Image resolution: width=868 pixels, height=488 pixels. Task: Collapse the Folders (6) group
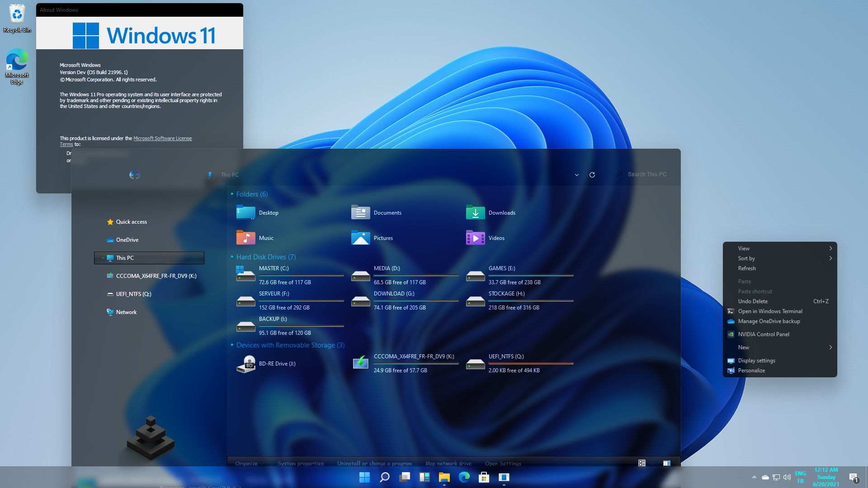232,194
